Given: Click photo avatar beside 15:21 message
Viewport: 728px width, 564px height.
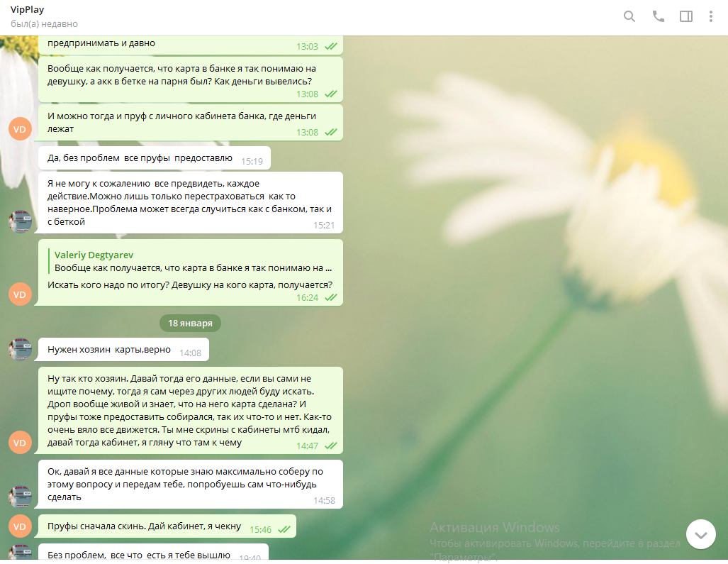Looking at the screenshot, I should coord(20,221).
